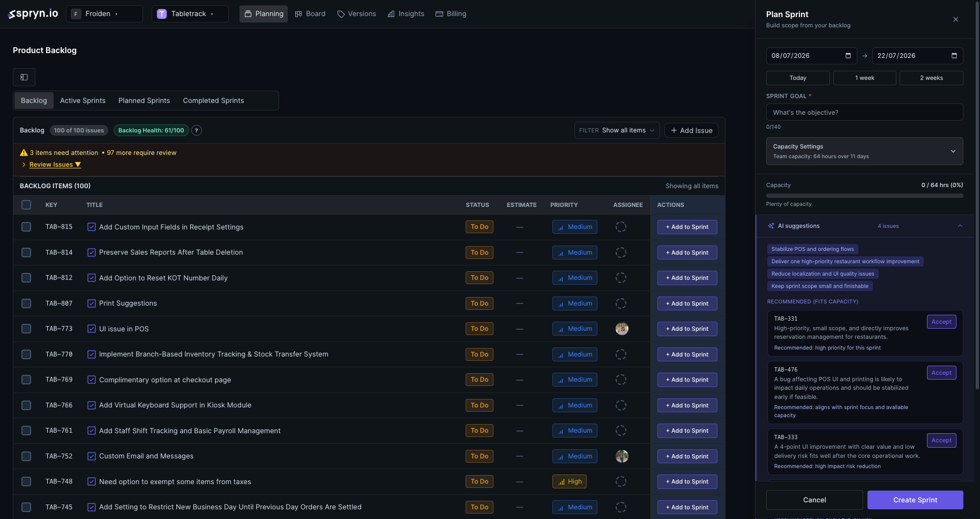Image resolution: width=980 pixels, height=519 pixels.
Task: Collapse the AI suggestions section
Action: coord(960,226)
